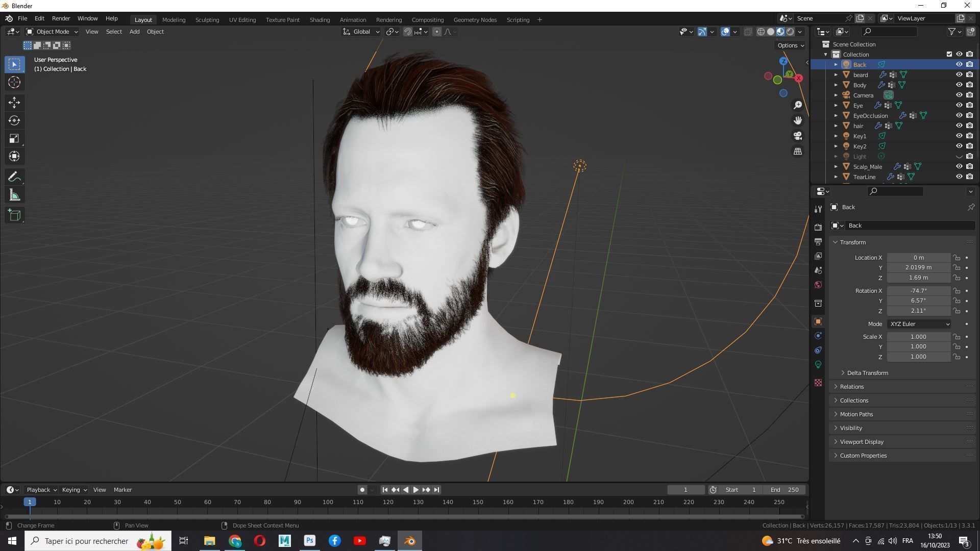Screen dimensions: 980x551
Task: Toggle X-ray display
Action: pos(748,32)
